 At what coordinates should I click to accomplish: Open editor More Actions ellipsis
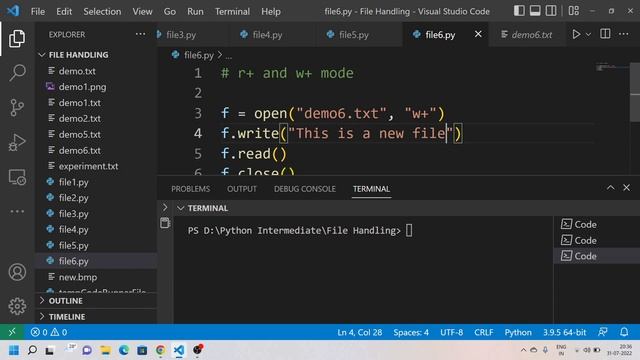pos(624,34)
